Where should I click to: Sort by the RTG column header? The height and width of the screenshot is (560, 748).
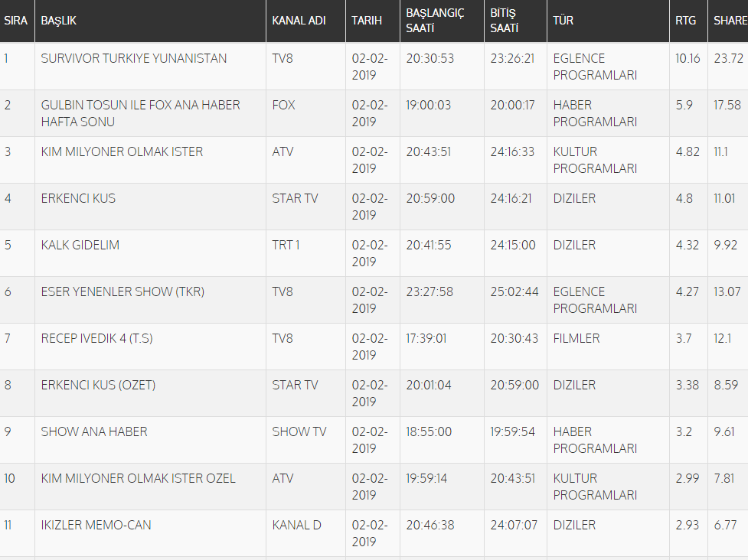click(686, 21)
